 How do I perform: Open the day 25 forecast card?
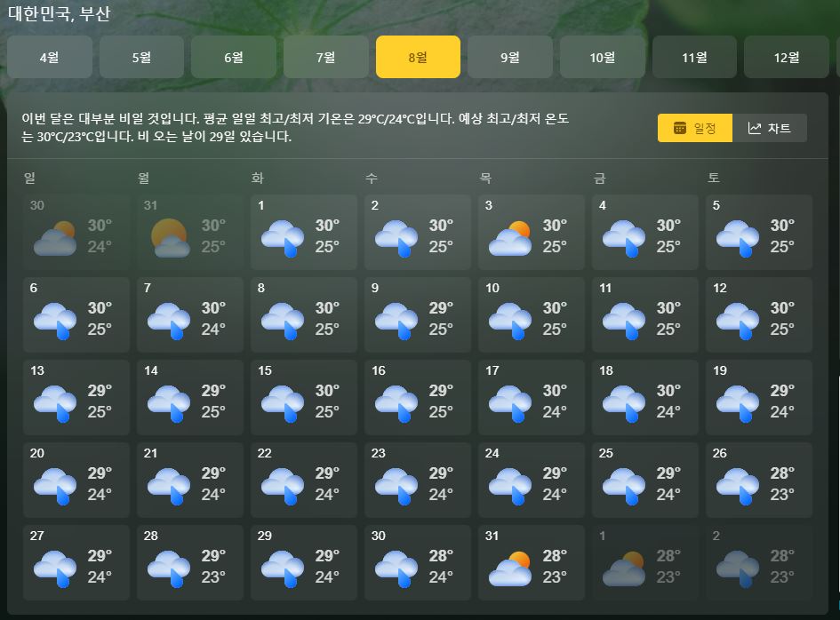click(645, 480)
